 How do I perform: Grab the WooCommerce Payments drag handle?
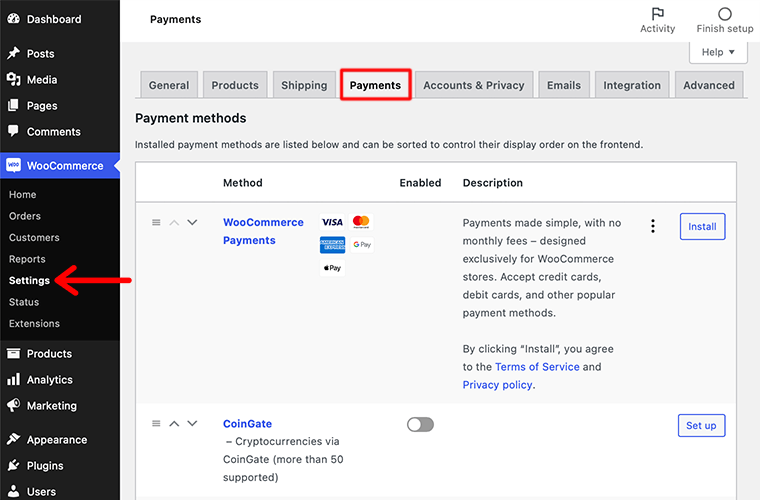click(x=156, y=222)
